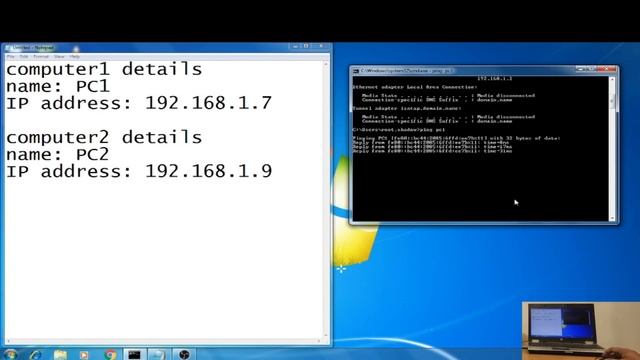Click the 'name: PC2' line in Notepad
Viewport: 640px width, 360px height.
click(x=58, y=154)
